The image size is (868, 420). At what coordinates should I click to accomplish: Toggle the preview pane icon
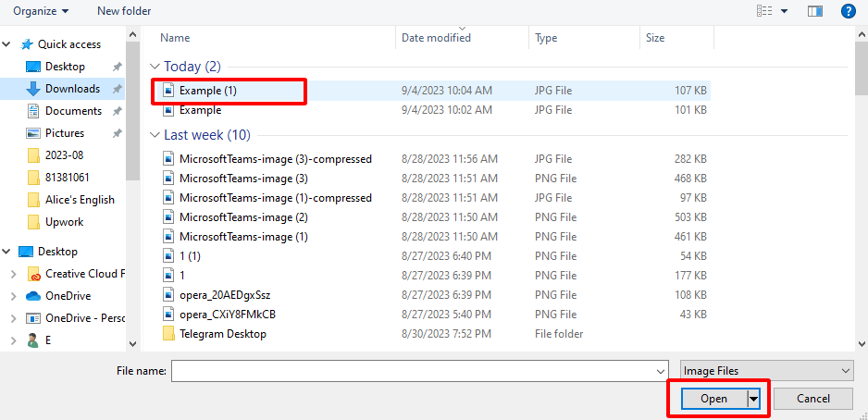(815, 11)
